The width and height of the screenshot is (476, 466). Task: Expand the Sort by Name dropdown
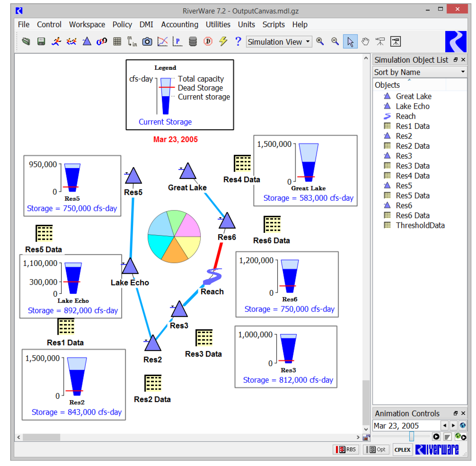[x=419, y=72]
